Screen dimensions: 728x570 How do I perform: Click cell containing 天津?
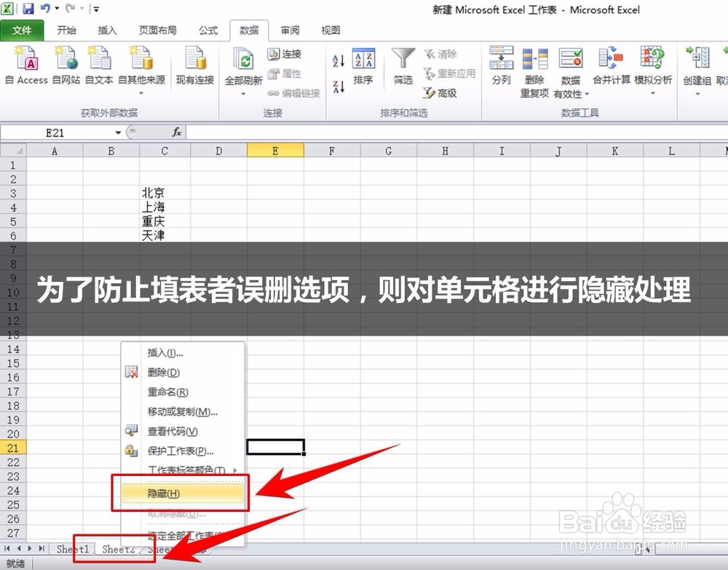(x=165, y=235)
